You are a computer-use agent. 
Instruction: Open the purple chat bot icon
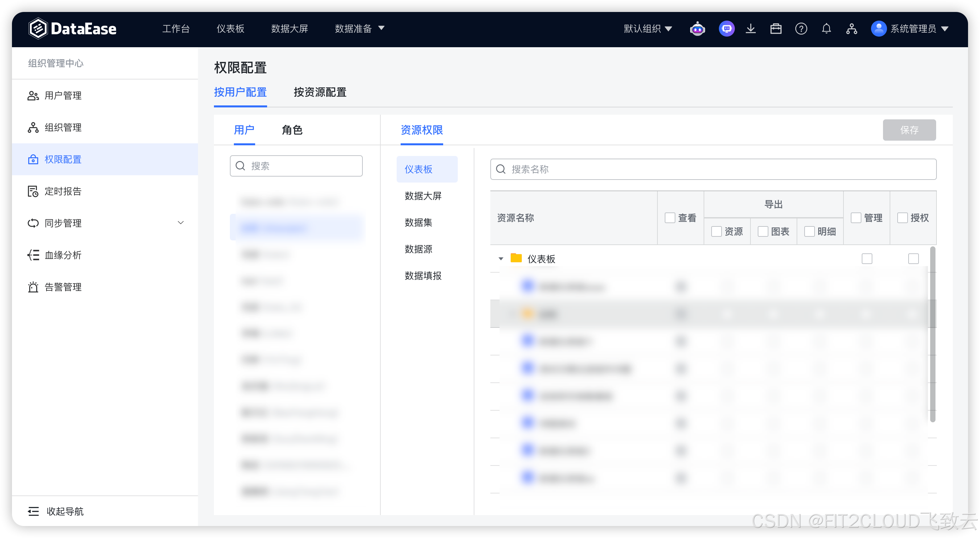click(x=726, y=29)
